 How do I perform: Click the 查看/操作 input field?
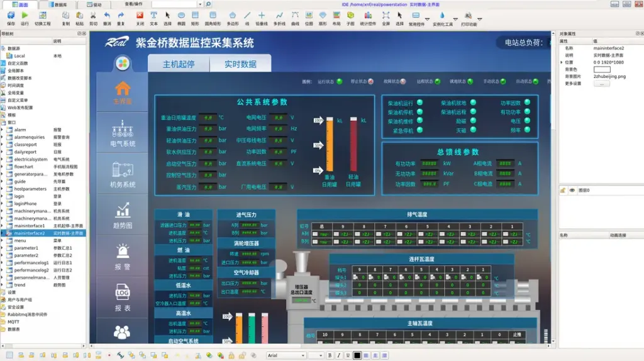tap(175, 4)
